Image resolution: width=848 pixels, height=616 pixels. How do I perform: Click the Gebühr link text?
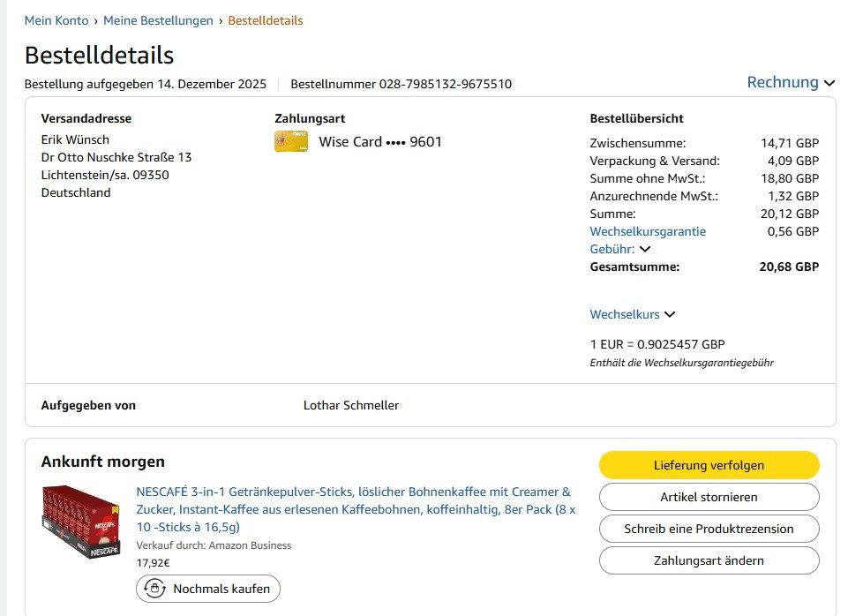[x=612, y=250]
